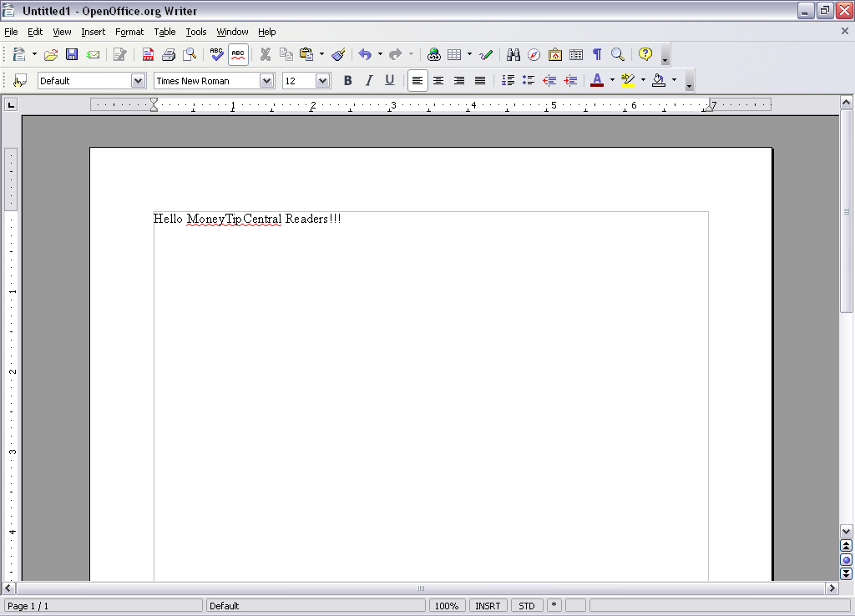
Task: Toggle Italic formatting
Action: tap(368, 81)
